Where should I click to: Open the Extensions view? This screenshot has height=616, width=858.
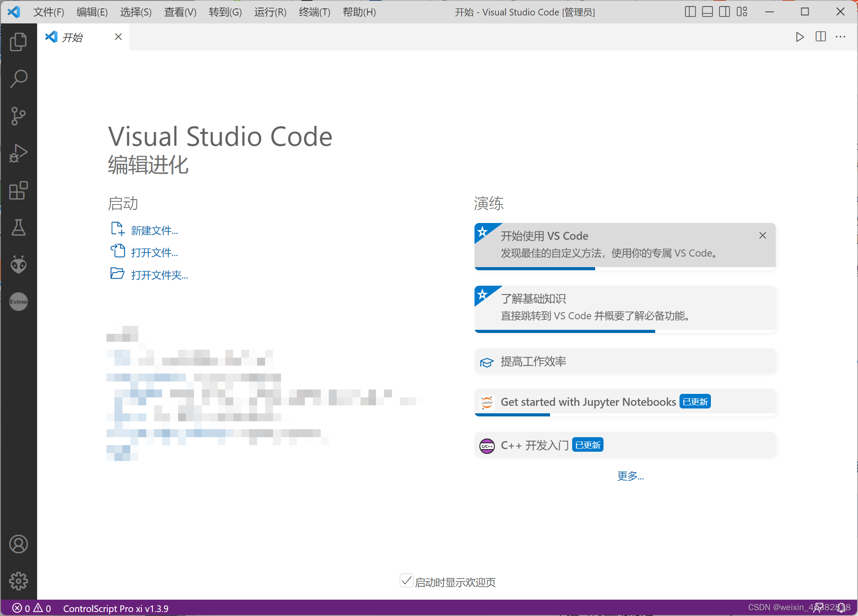(18, 190)
